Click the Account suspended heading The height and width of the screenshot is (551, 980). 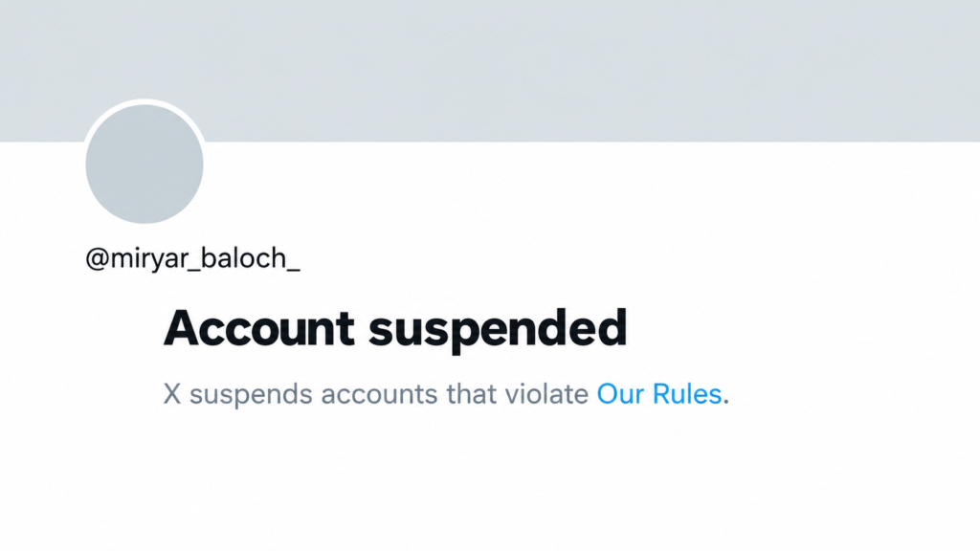pos(395,329)
